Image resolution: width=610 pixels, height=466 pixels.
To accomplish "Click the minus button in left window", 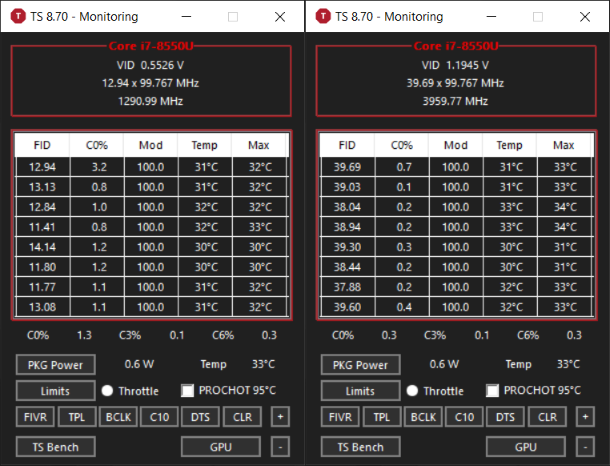I will pos(280,447).
